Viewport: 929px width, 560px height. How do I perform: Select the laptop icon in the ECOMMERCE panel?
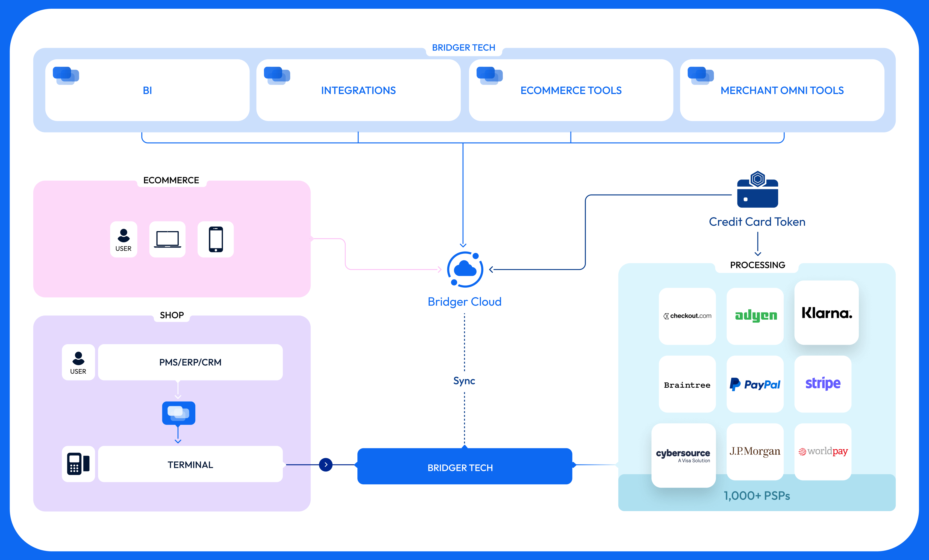167,239
